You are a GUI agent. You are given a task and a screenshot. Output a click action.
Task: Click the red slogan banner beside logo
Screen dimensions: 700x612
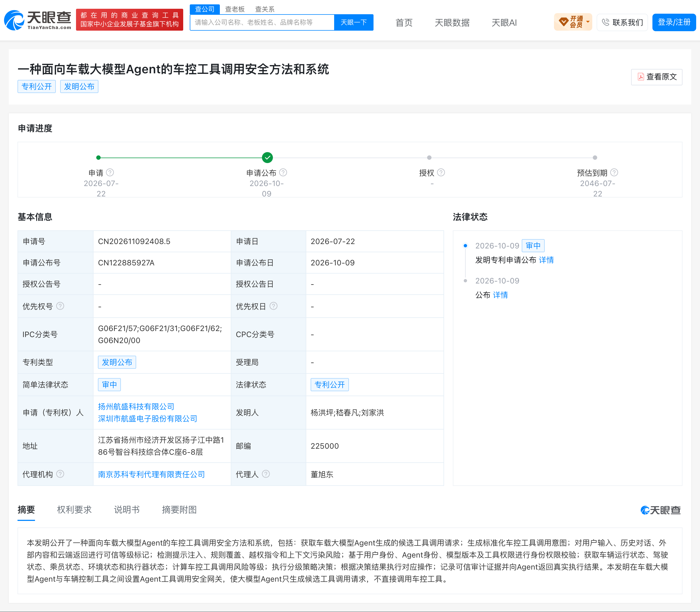130,20
